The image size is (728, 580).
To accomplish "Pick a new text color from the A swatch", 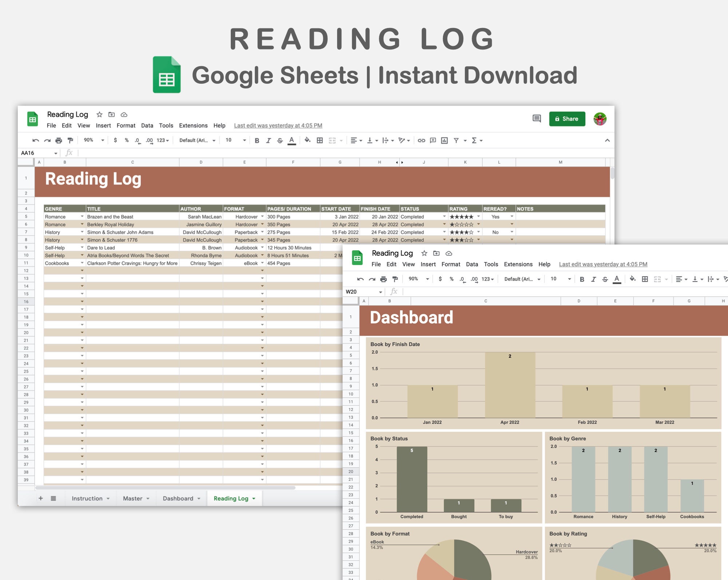I will [x=291, y=140].
